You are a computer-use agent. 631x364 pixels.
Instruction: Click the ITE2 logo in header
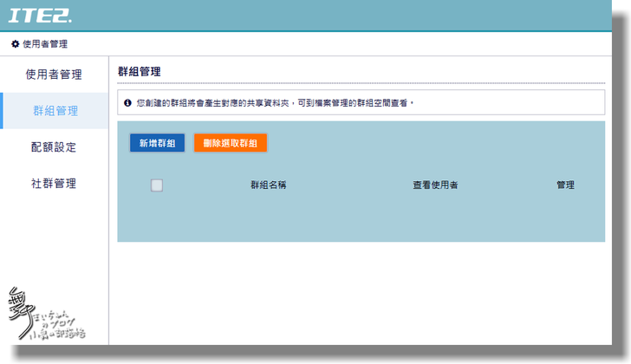tap(40, 16)
